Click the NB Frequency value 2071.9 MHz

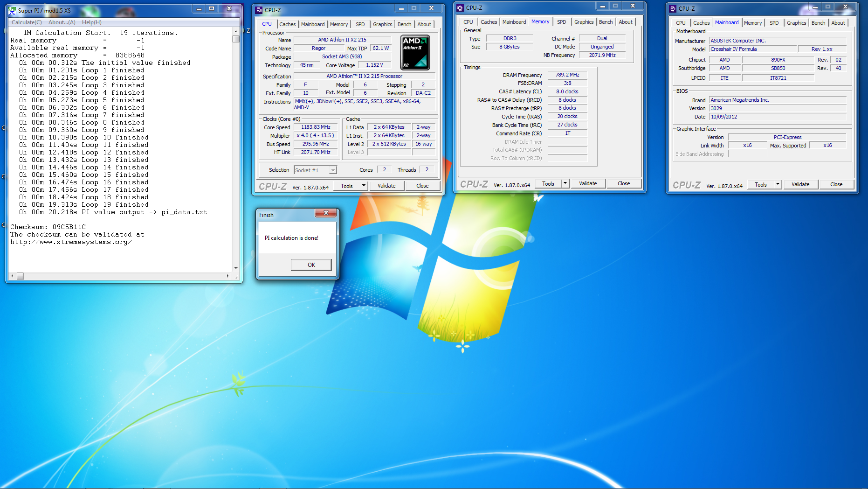point(602,55)
